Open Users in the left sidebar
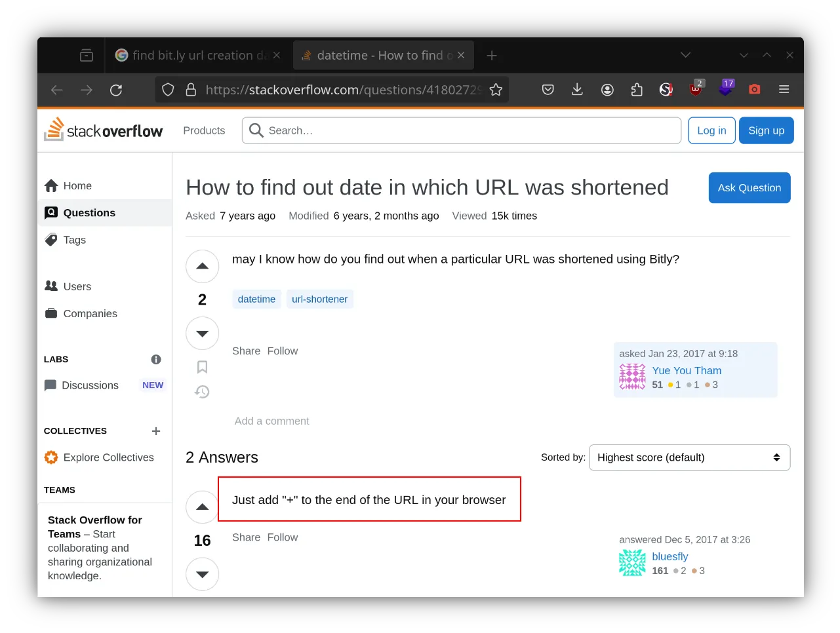Screen dimensions: 840x633 coord(105,286)
